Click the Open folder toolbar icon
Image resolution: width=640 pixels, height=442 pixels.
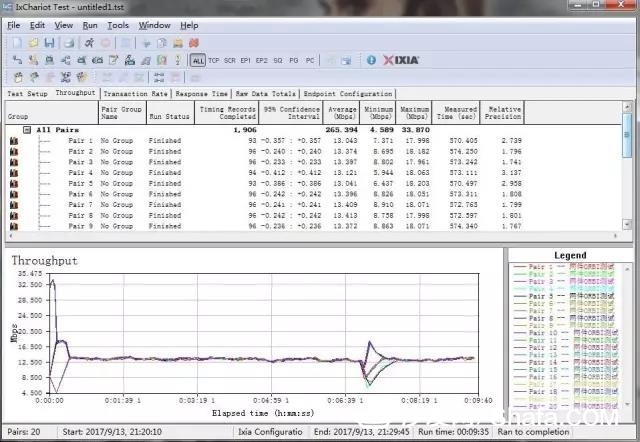(x=33, y=43)
